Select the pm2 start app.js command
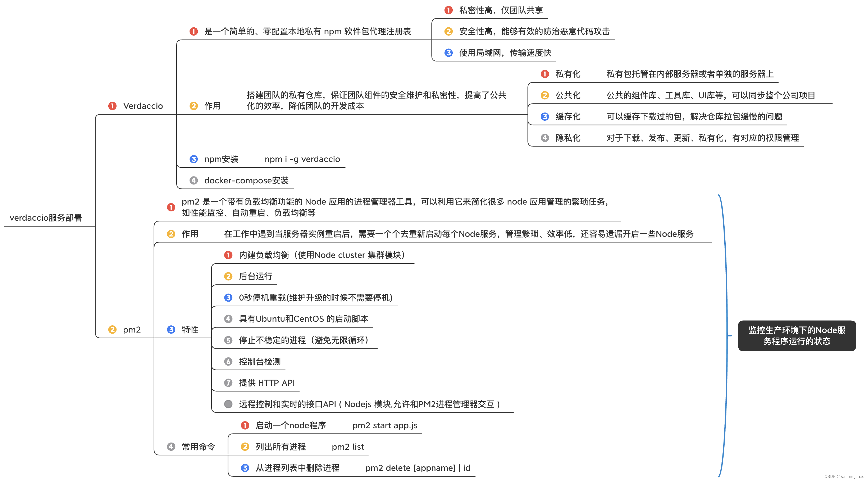Viewport: 868px width, 481px height. click(x=385, y=425)
